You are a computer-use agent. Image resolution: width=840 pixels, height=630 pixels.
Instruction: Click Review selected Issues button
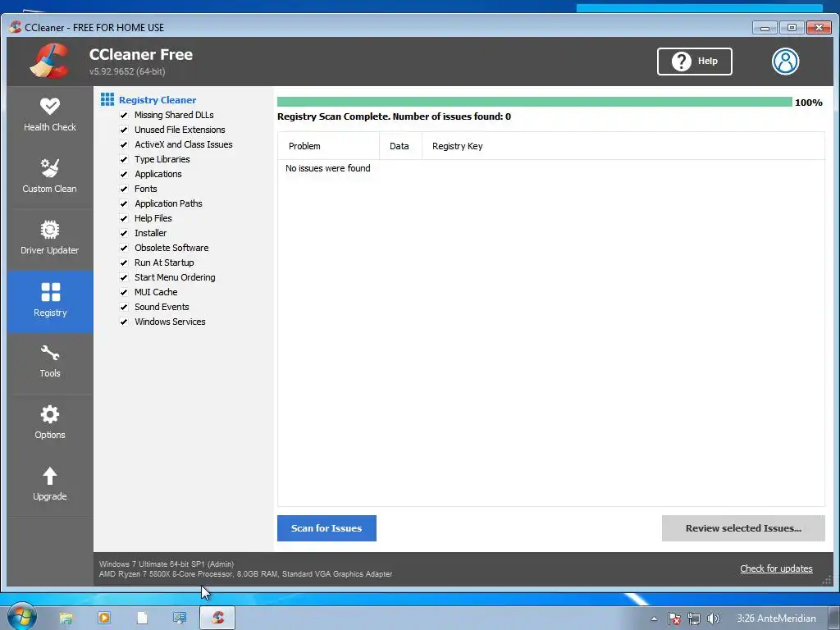point(743,528)
